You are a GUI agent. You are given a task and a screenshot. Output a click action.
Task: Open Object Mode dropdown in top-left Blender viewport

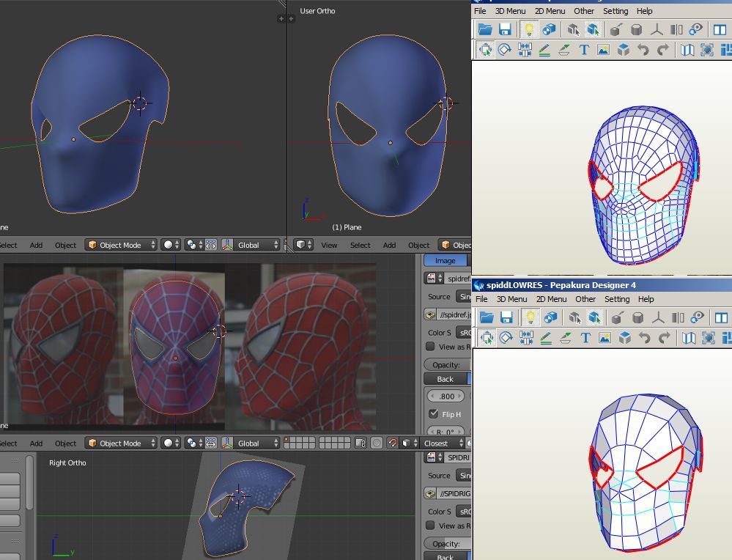click(x=120, y=245)
